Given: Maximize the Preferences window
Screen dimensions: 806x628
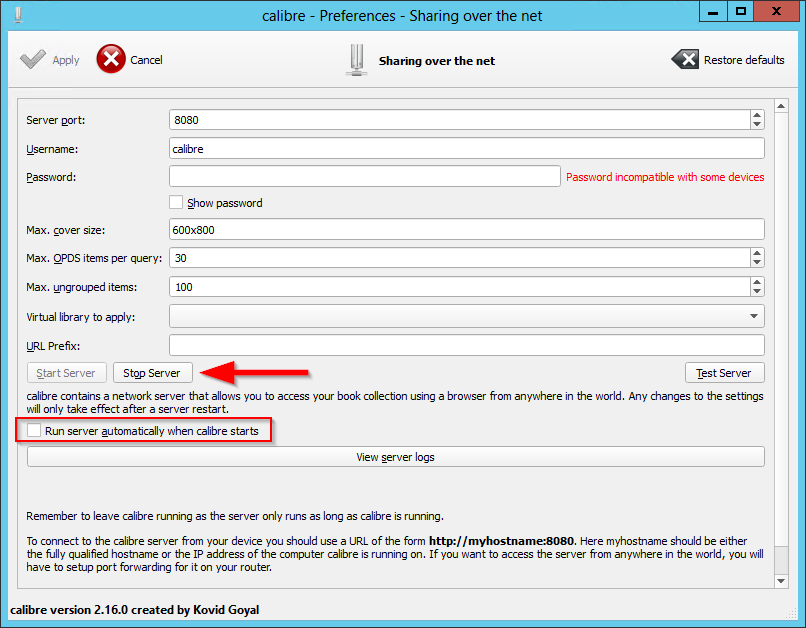Looking at the screenshot, I should 741,12.
